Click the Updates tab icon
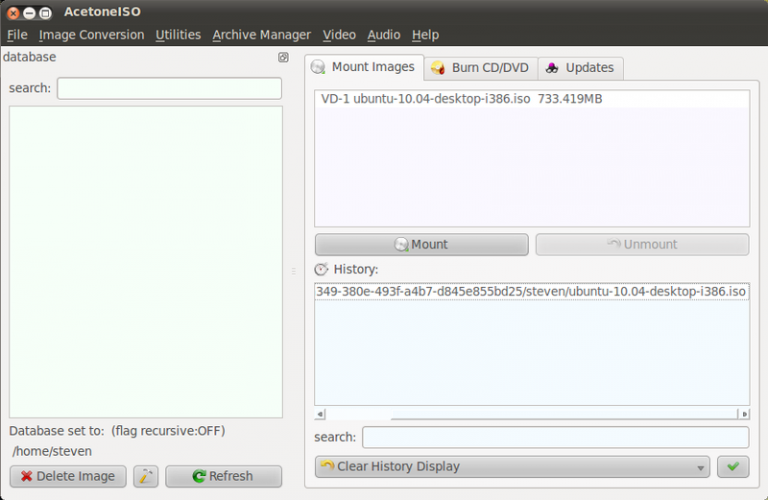768x500 pixels. pos(552,68)
